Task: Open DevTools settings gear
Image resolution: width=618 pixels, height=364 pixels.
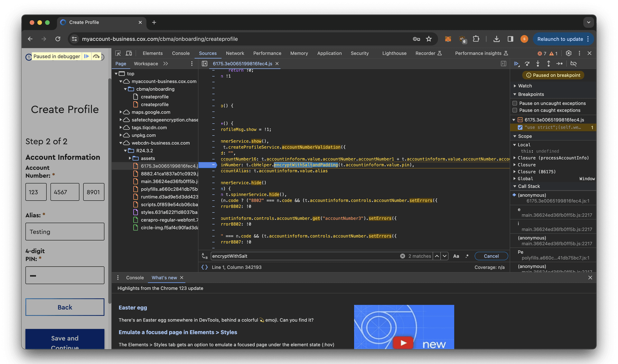Action: 569,53
